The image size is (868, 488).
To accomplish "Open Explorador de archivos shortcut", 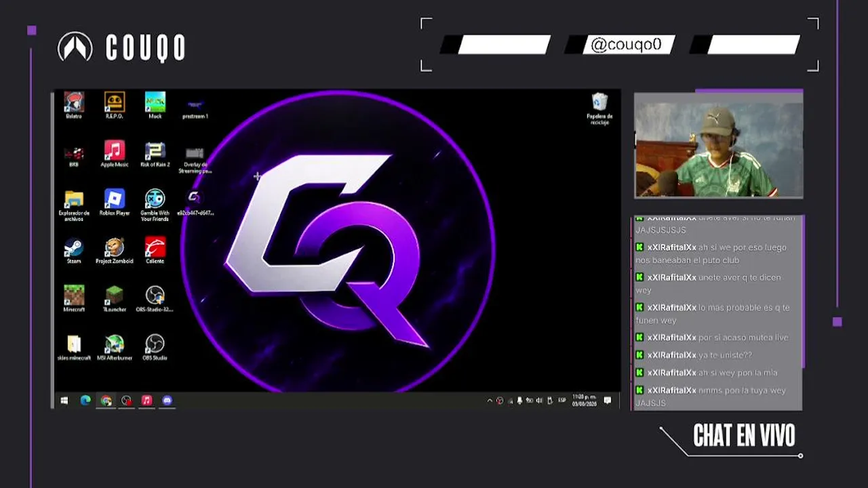I will pyautogui.click(x=74, y=205).
